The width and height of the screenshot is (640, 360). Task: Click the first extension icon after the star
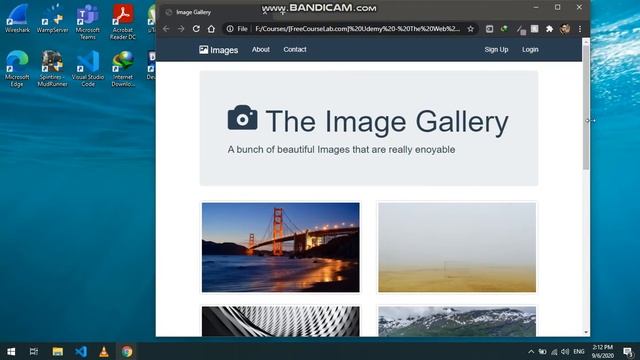pyautogui.click(x=489, y=29)
